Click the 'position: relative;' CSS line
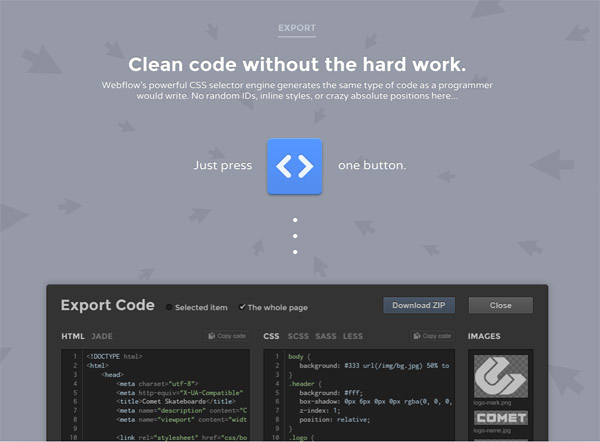 pos(335,419)
